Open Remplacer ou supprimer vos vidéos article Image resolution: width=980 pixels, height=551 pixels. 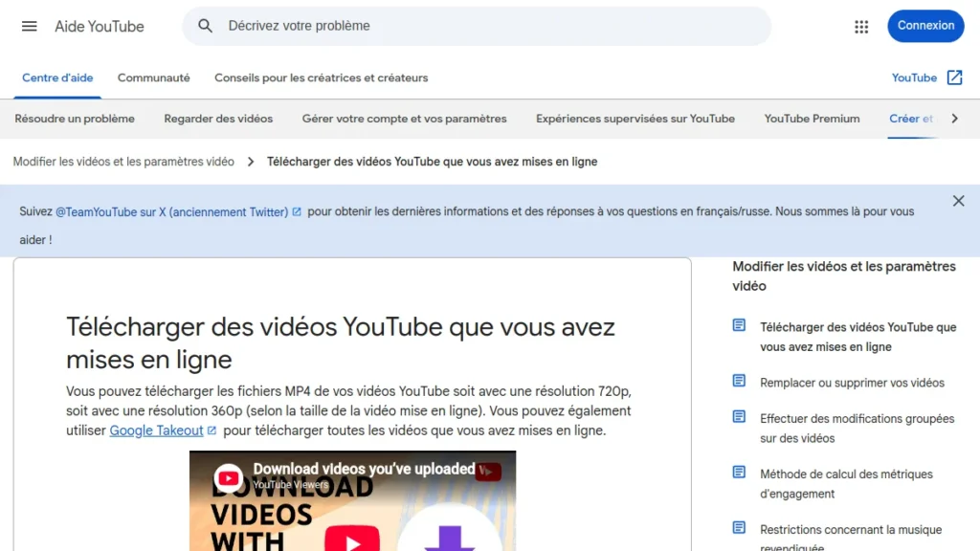click(852, 383)
